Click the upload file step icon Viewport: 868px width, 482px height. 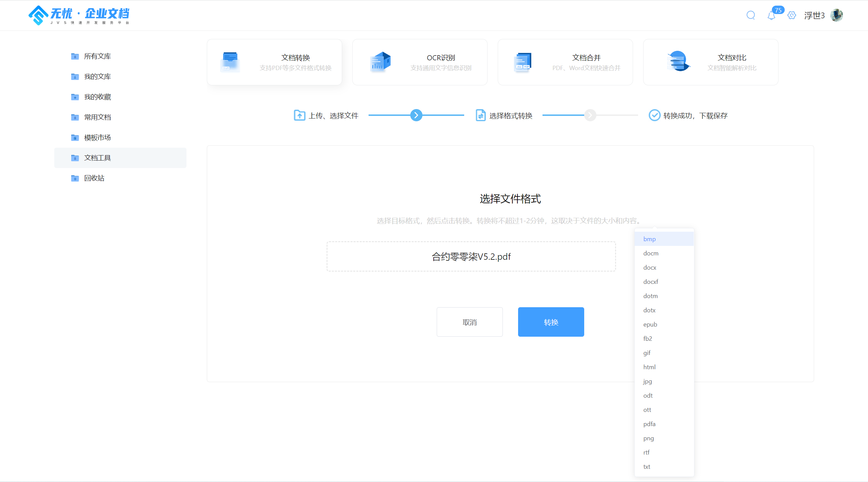(x=299, y=116)
